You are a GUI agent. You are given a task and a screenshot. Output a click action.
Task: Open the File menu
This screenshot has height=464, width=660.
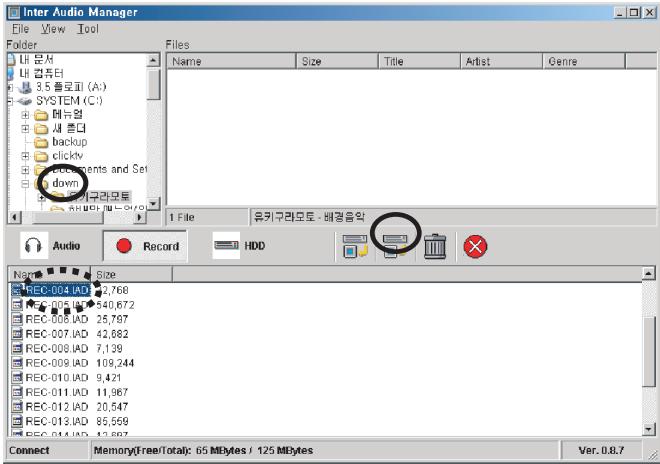(20, 29)
